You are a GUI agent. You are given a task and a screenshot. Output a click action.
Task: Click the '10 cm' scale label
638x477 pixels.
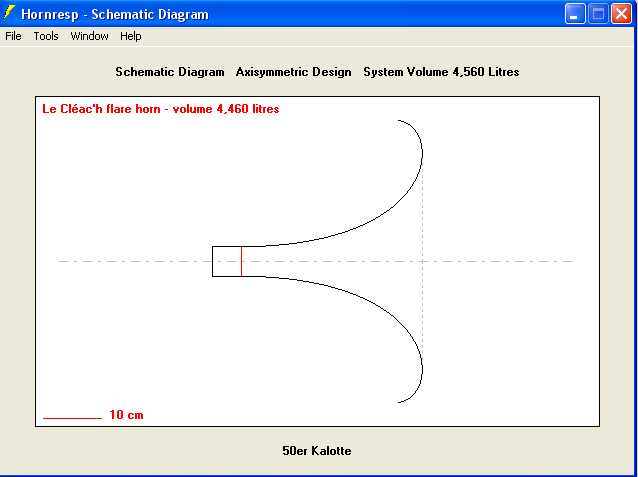pos(126,415)
